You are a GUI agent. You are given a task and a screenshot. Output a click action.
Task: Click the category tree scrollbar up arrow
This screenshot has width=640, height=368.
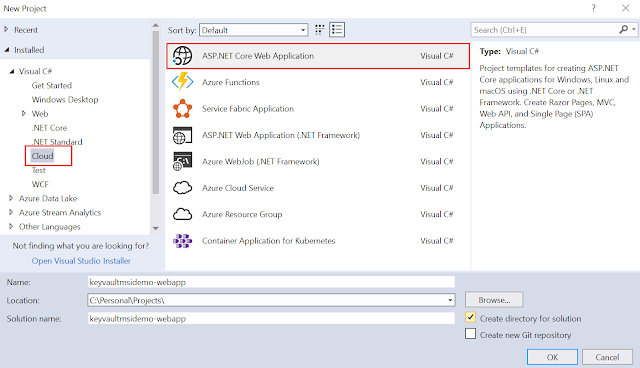(x=156, y=25)
